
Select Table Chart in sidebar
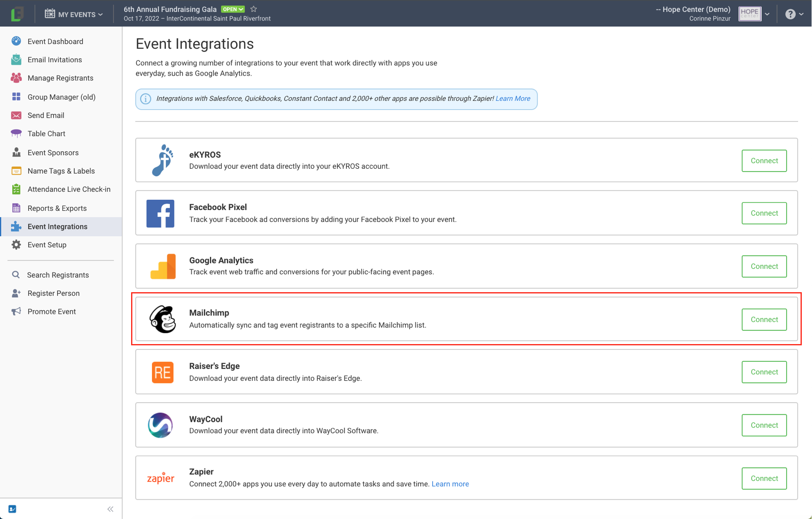tap(46, 134)
